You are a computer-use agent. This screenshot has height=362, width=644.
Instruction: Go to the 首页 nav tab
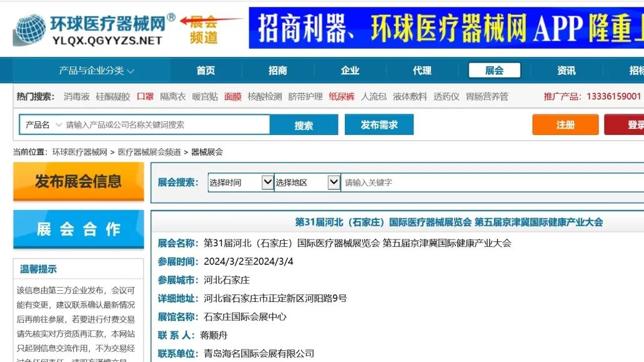[x=206, y=71]
